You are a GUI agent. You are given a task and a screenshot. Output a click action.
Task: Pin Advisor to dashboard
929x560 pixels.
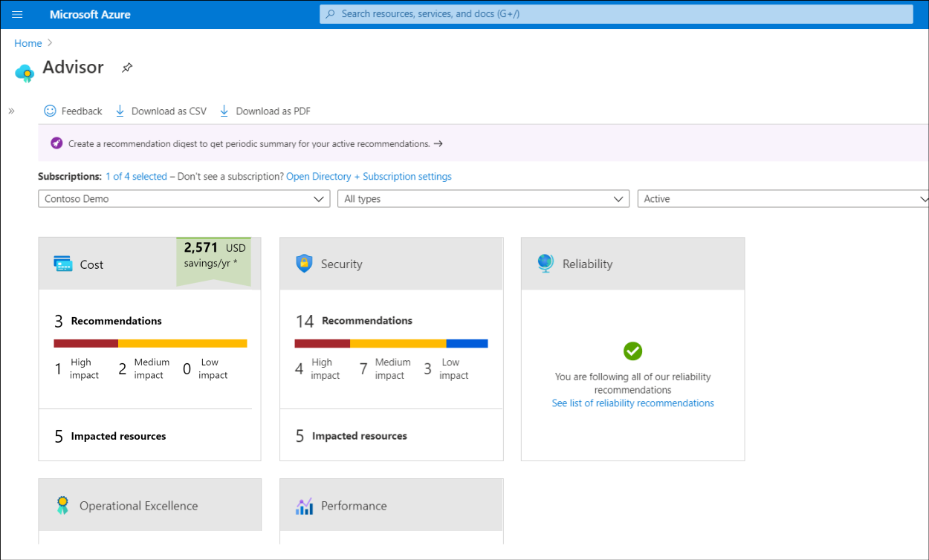click(127, 68)
